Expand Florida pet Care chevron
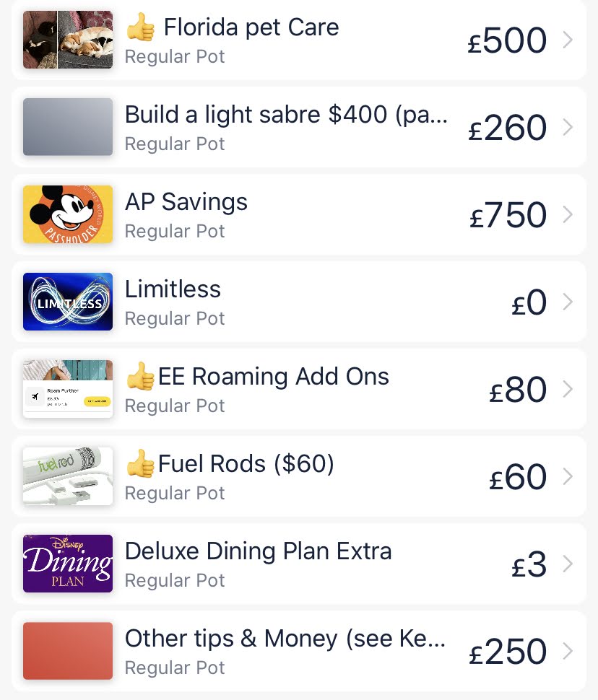The height and width of the screenshot is (700, 598). pos(568,40)
